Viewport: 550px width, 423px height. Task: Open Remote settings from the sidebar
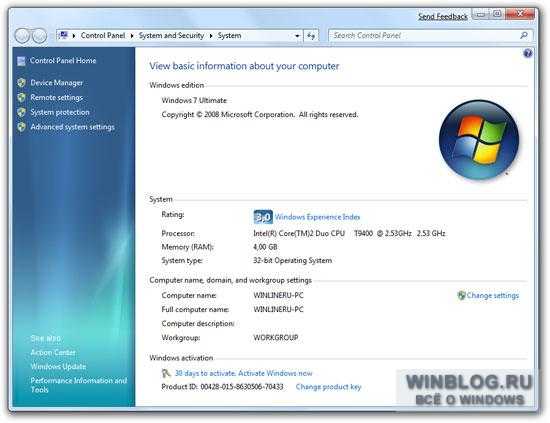click(56, 98)
